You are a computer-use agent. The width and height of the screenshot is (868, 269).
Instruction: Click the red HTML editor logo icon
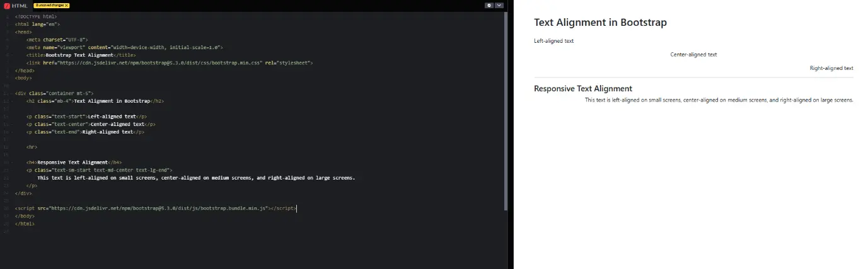click(6, 5)
